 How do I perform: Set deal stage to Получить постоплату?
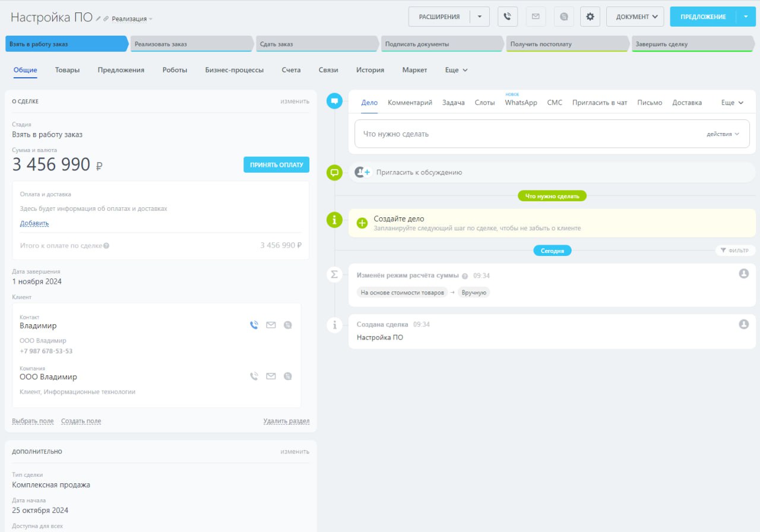click(x=566, y=44)
